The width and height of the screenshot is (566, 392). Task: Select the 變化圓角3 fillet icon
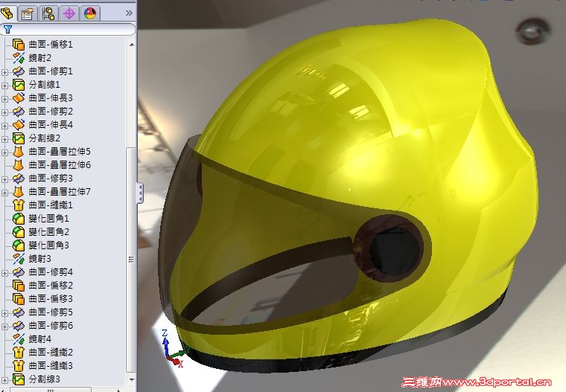[19, 245]
